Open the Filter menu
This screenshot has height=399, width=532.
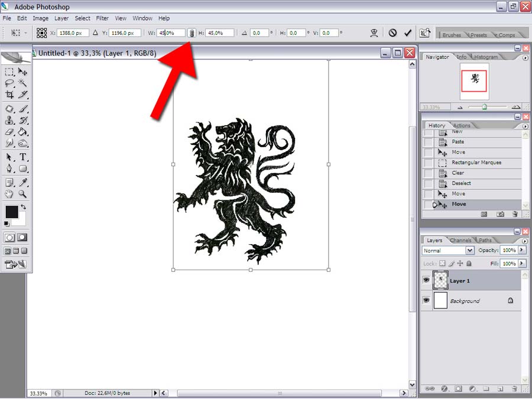[x=102, y=18]
